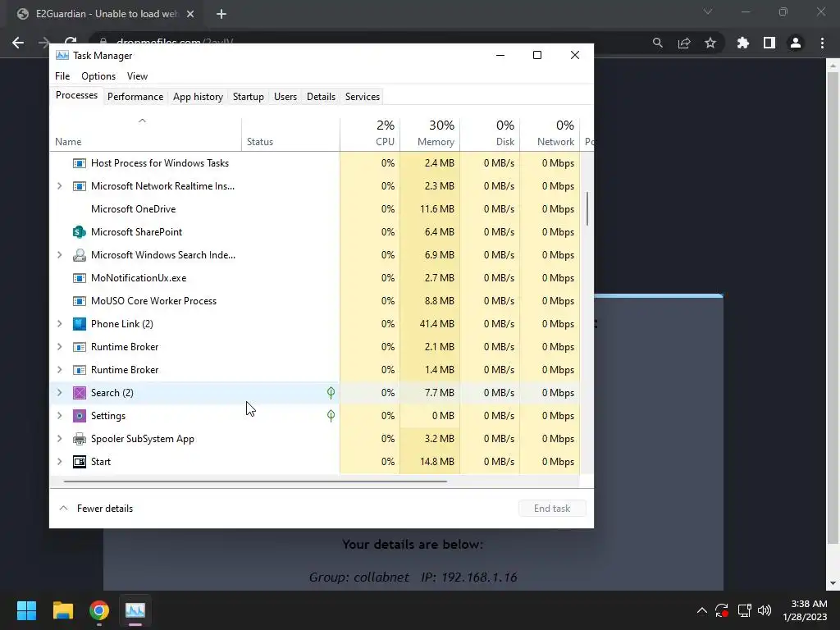
Task: Close the E2Guardian browser tab
Action: tap(190, 14)
